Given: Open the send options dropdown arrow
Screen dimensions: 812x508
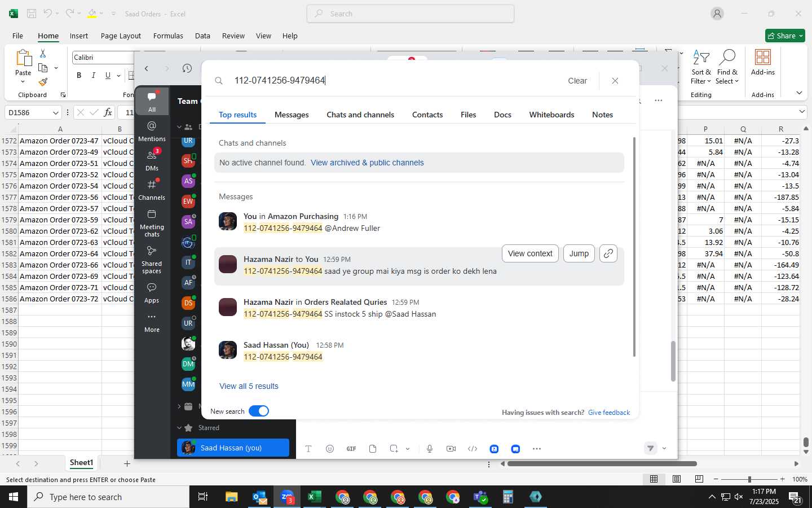Looking at the screenshot, I should click(664, 449).
